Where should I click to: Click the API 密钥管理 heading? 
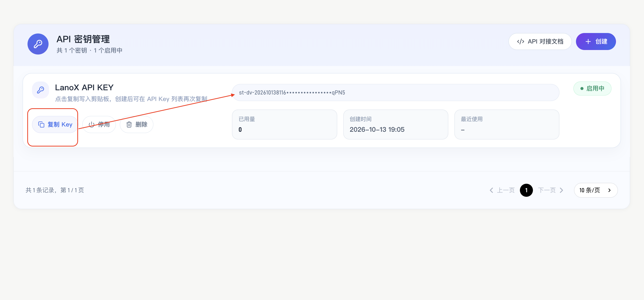pyautogui.click(x=83, y=39)
